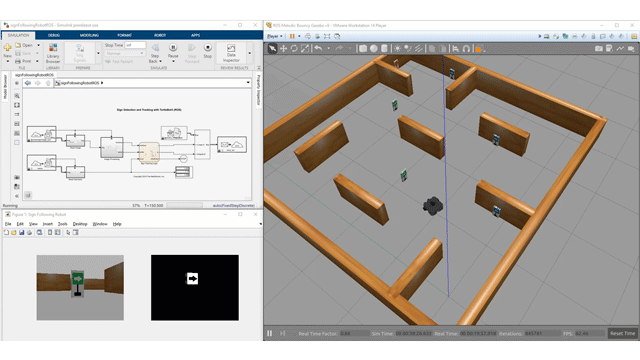Screen dimensions: 640x360
Task: Click the orange view angle cube icon
Action: click(478, 49)
